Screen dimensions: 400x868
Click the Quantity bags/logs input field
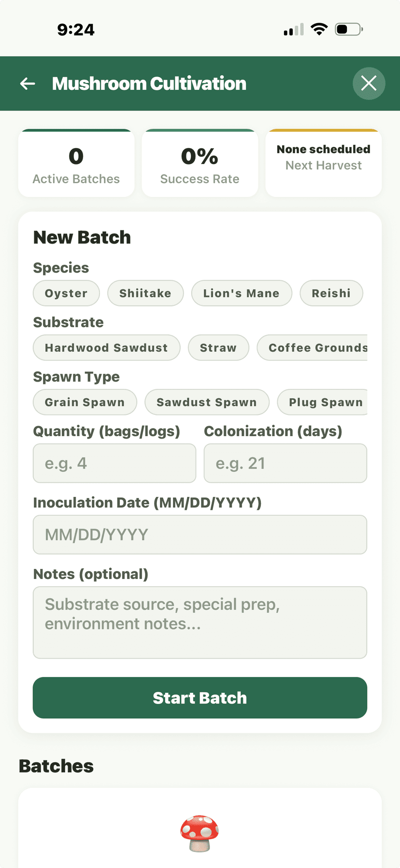pyautogui.click(x=114, y=463)
